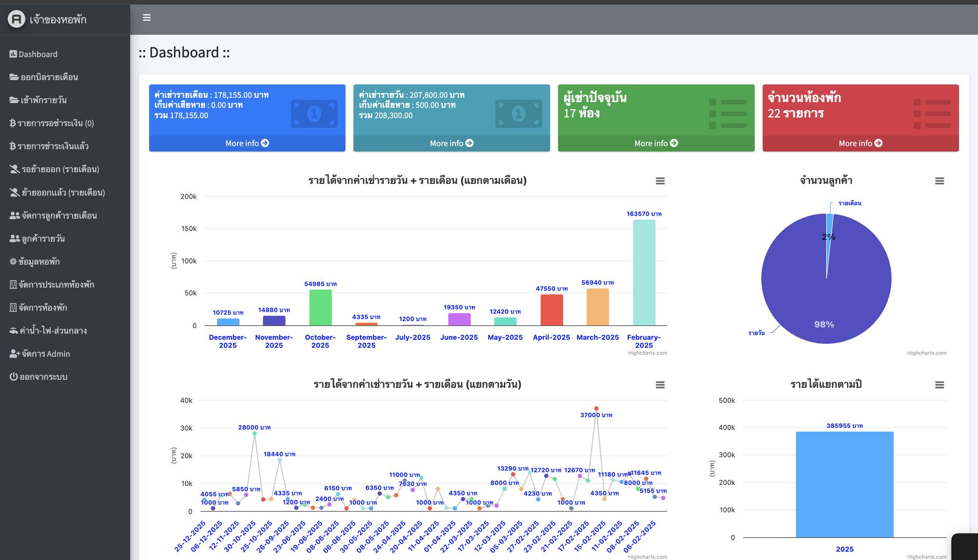
Task: Click More info on monthly rent card
Action: click(247, 143)
